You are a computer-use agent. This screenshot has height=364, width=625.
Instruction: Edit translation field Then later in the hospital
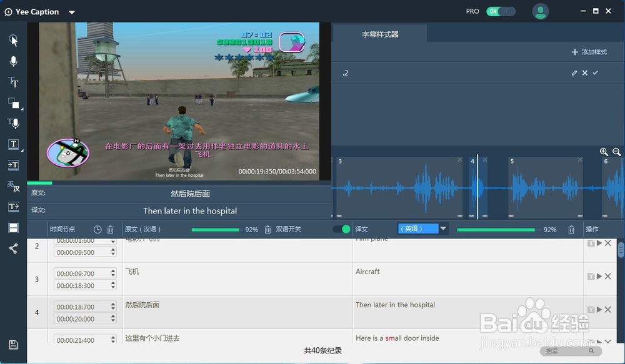click(190, 210)
